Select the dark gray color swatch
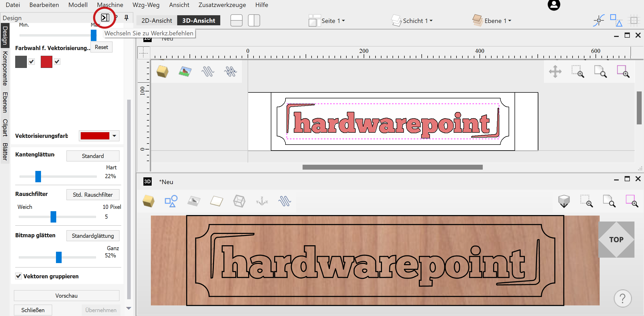644x316 pixels. point(21,62)
